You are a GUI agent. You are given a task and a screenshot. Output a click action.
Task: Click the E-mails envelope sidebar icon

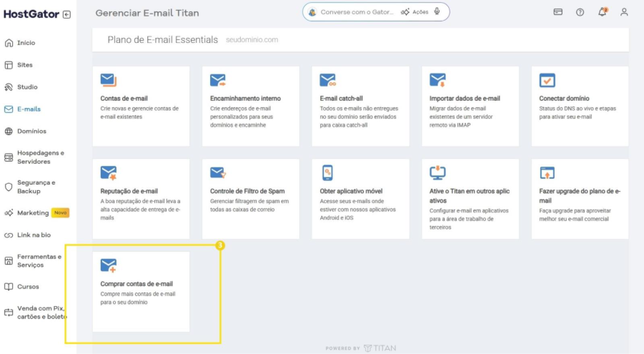click(x=9, y=109)
